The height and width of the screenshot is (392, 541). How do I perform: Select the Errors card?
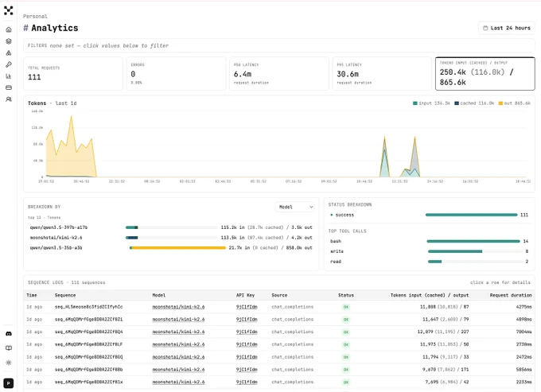tap(176, 74)
